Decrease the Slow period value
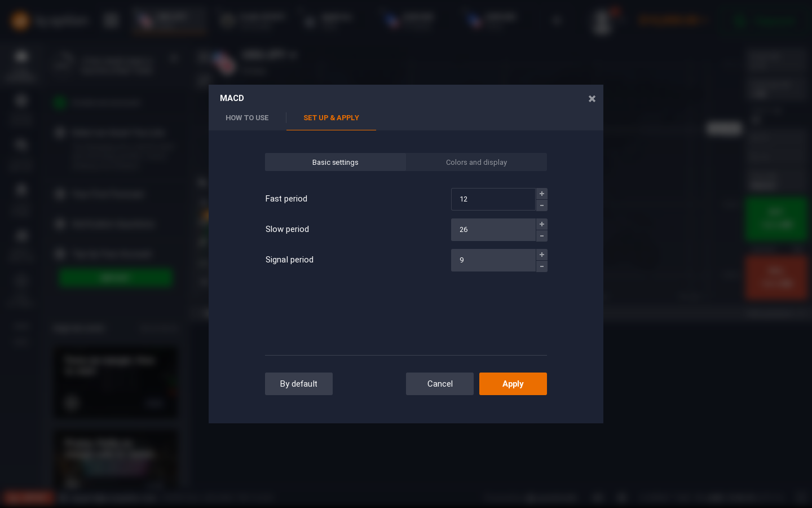 (542, 236)
